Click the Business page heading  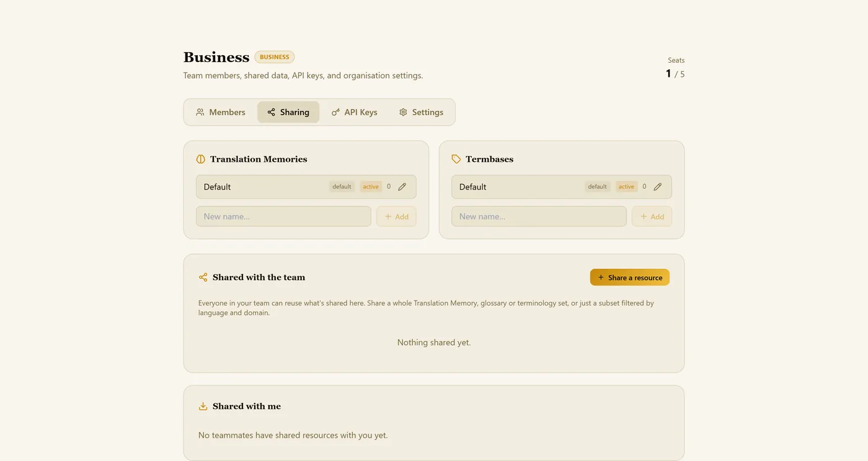tap(216, 57)
